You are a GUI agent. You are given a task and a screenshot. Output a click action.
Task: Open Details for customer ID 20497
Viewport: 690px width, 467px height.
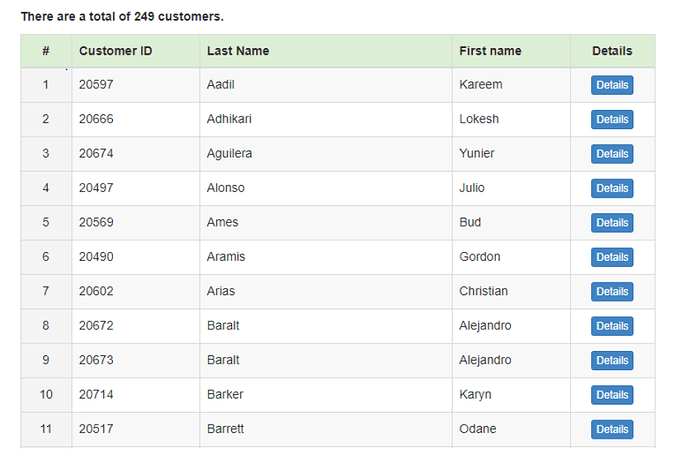tap(612, 188)
